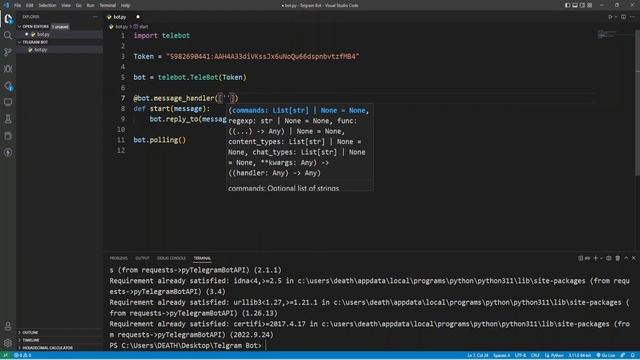Select bot.py in TELGRAM BOT folder

click(59, 49)
